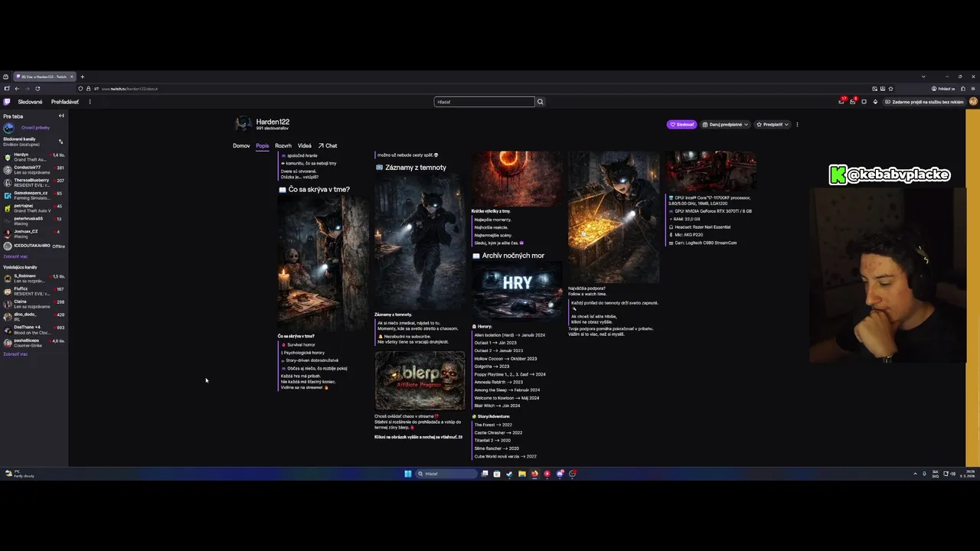The width and height of the screenshot is (980, 551).
Task: Click the HRY panel image
Action: click(518, 291)
